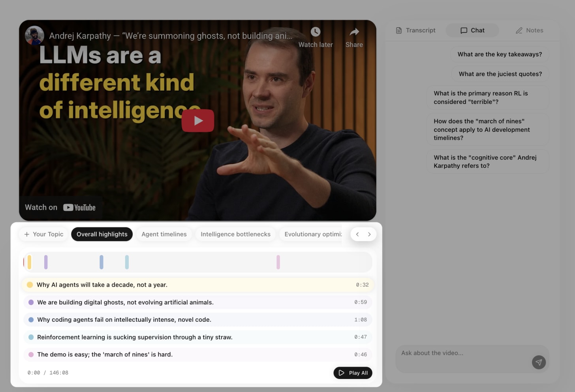Open highlight 'We are building digital ghosts'
Screen dimensions: 575x392
coord(197,302)
